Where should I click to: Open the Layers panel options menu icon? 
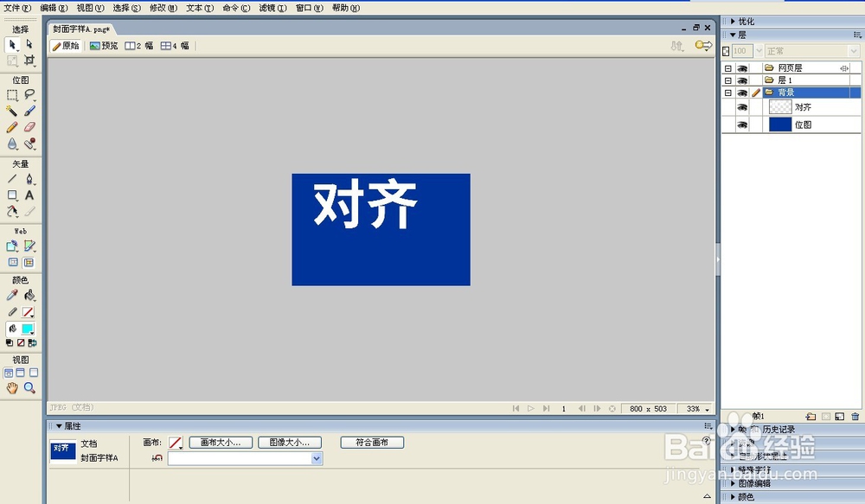coord(857,35)
